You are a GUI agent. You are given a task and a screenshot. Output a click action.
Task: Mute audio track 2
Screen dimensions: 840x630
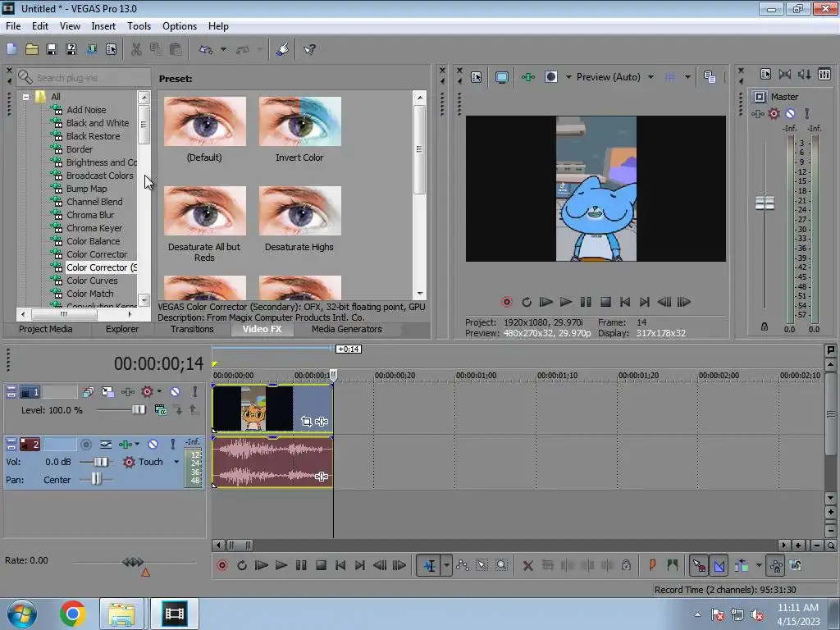(153, 444)
